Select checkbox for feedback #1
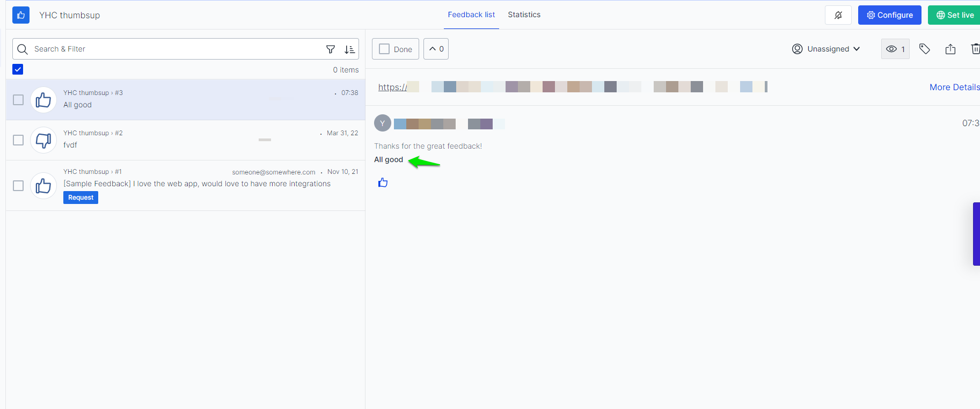Screen dimensions: 980x409 (x=18, y=186)
